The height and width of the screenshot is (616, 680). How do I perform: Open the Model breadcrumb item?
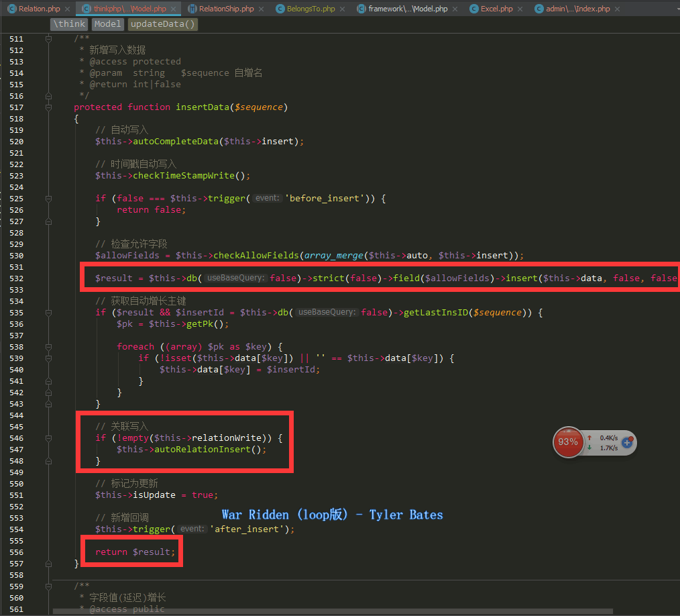pyautogui.click(x=107, y=23)
